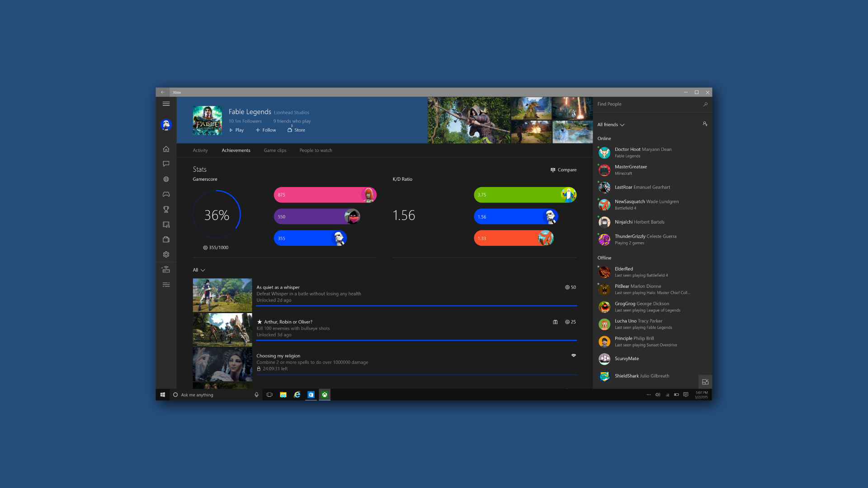Open the globe activity feed icon

[x=166, y=179]
